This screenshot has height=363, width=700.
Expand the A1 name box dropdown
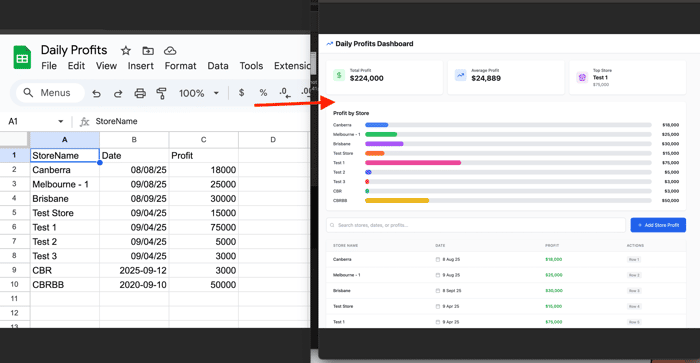click(x=61, y=121)
